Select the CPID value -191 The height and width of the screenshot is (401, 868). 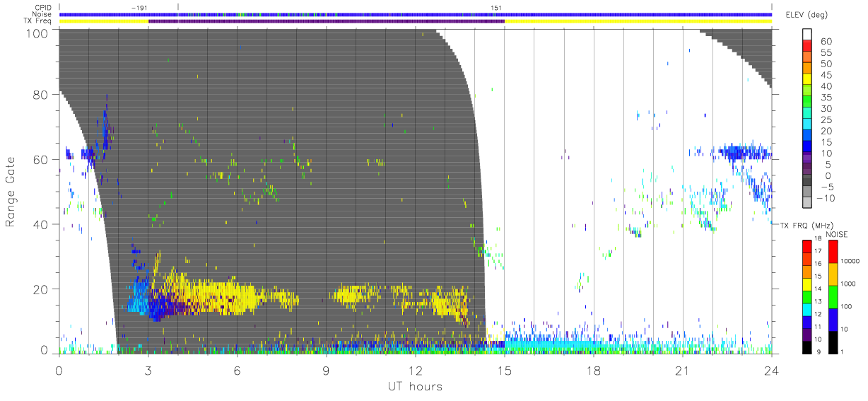141,7
